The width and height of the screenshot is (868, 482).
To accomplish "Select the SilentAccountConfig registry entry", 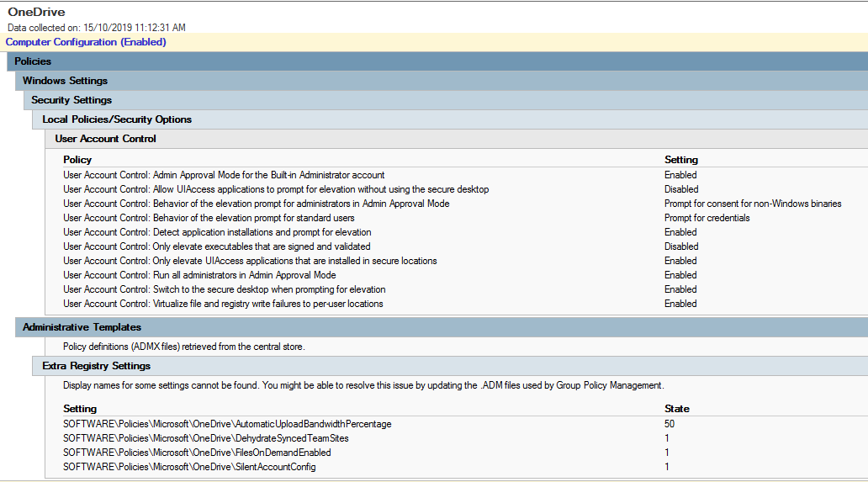I will click(189, 467).
